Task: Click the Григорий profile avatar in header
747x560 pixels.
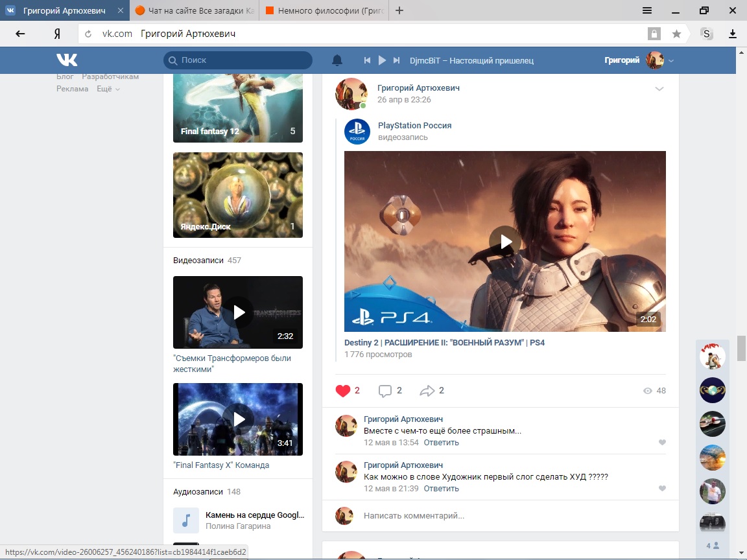Action: (654, 60)
